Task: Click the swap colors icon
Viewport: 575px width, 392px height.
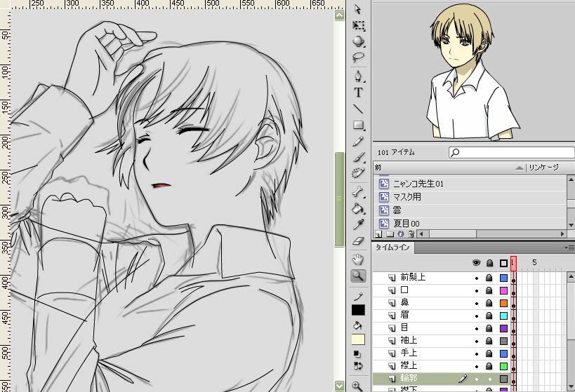Action: (x=357, y=365)
